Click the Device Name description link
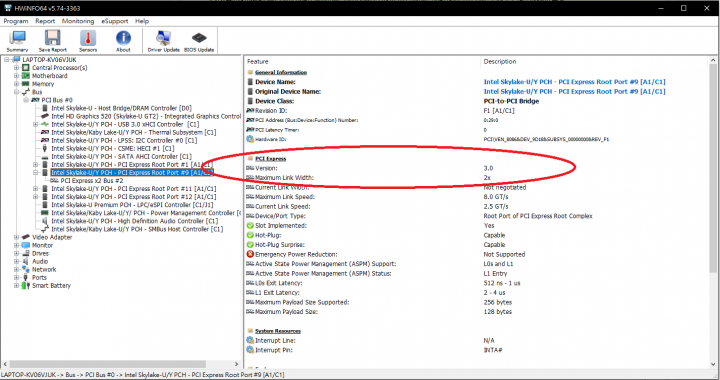Screen dimensions: 720x380 pyautogui.click(x=574, y=82)
